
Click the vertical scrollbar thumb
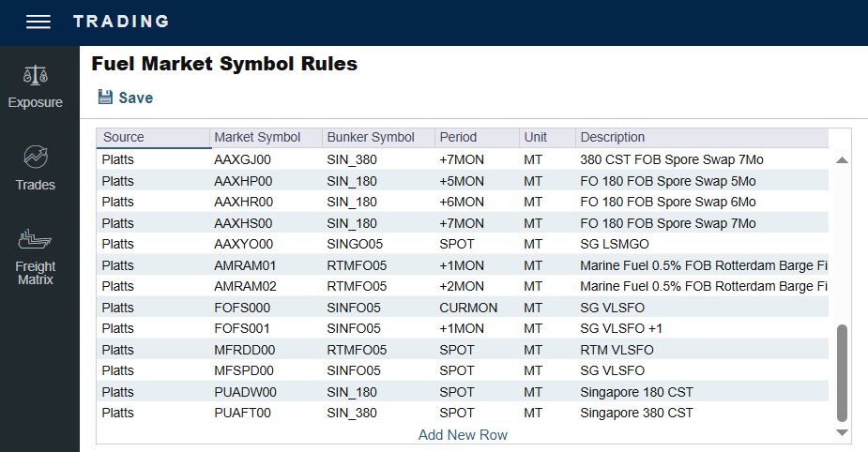coord(841,373)
